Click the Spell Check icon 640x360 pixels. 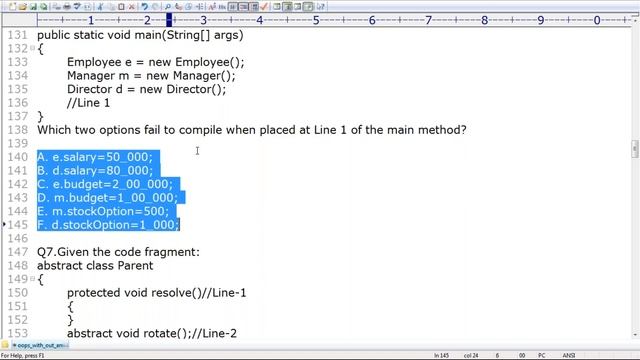click(77, 7)
